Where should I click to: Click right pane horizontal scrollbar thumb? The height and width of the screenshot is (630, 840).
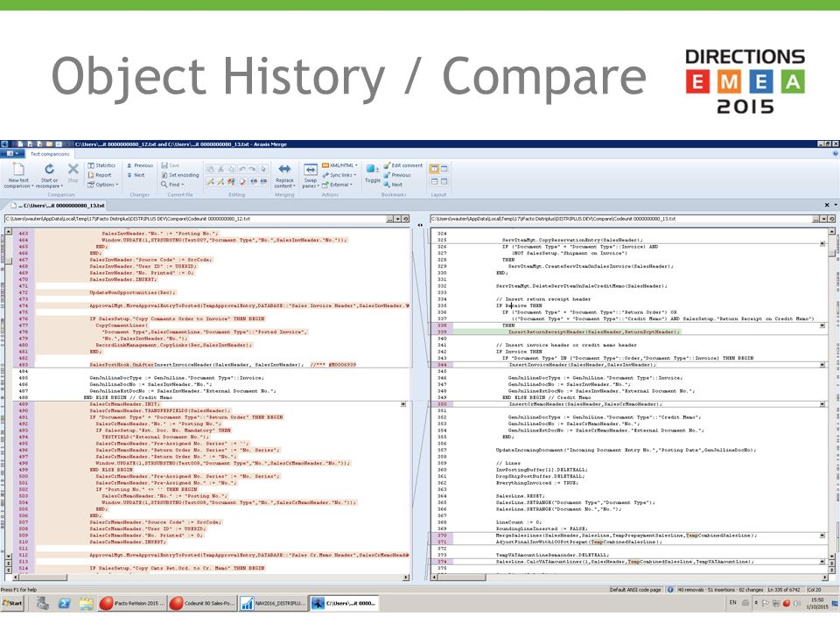462,577
